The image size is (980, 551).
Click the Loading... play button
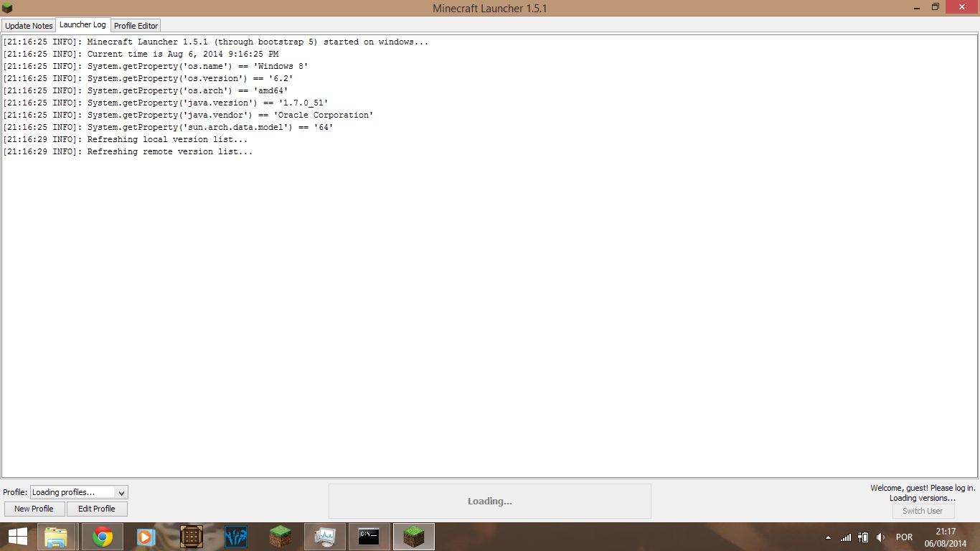[490, 501]
